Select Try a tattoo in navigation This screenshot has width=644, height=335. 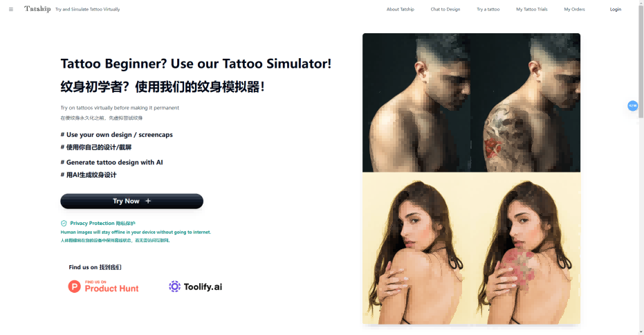pyautogui.click(x=488, y=9)
